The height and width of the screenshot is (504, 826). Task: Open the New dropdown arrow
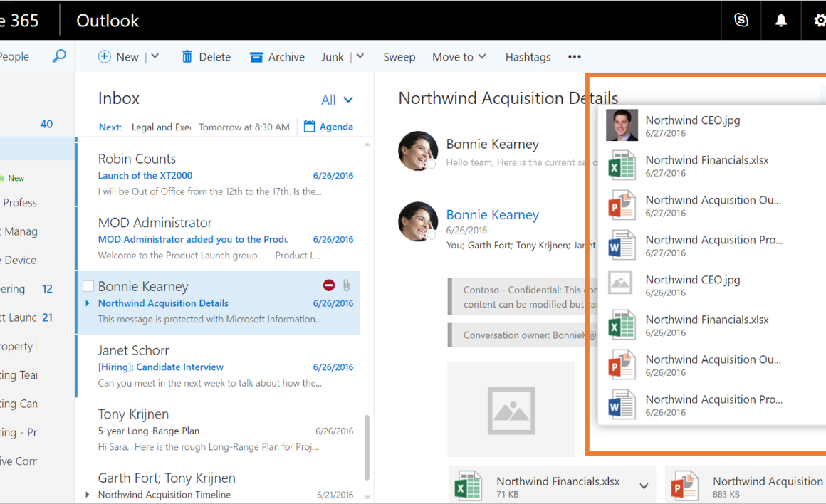point(155,56)
